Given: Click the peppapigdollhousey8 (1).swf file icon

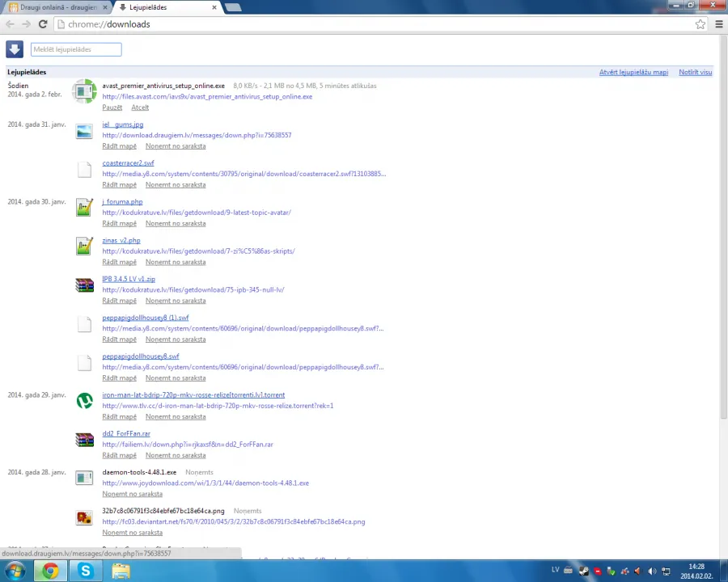Looking at the screenshot, I should 84,324.
